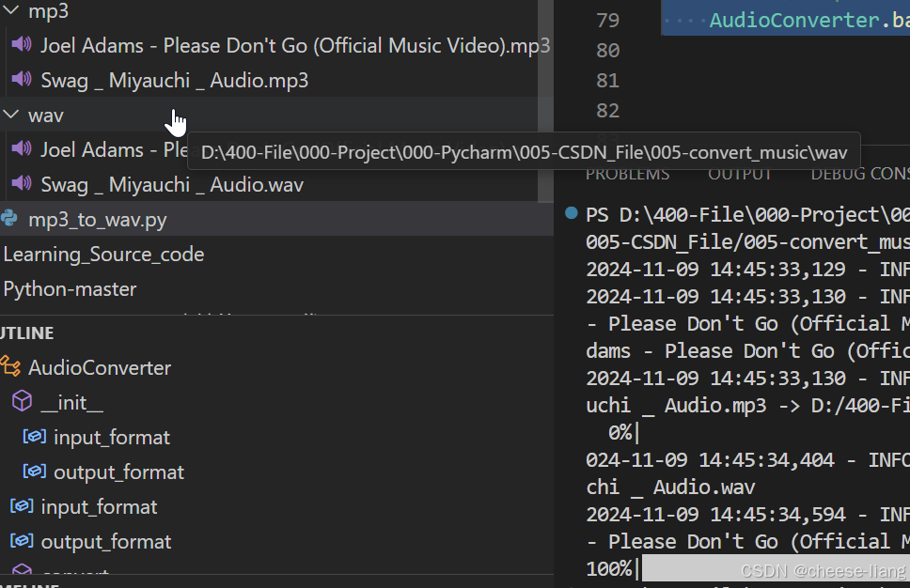The image size is (910, 588).
Task: Click the convert method icon in Outline
Action: [x=21, y=573]
